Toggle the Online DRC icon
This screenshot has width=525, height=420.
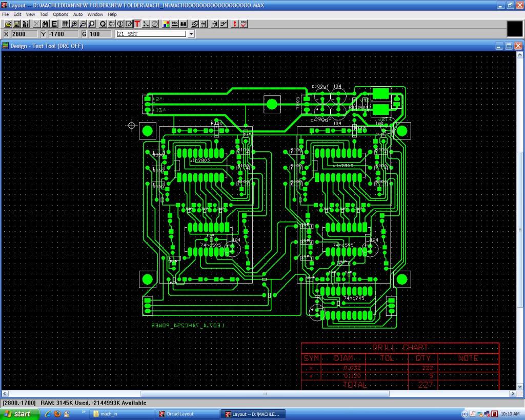(175, 24)
